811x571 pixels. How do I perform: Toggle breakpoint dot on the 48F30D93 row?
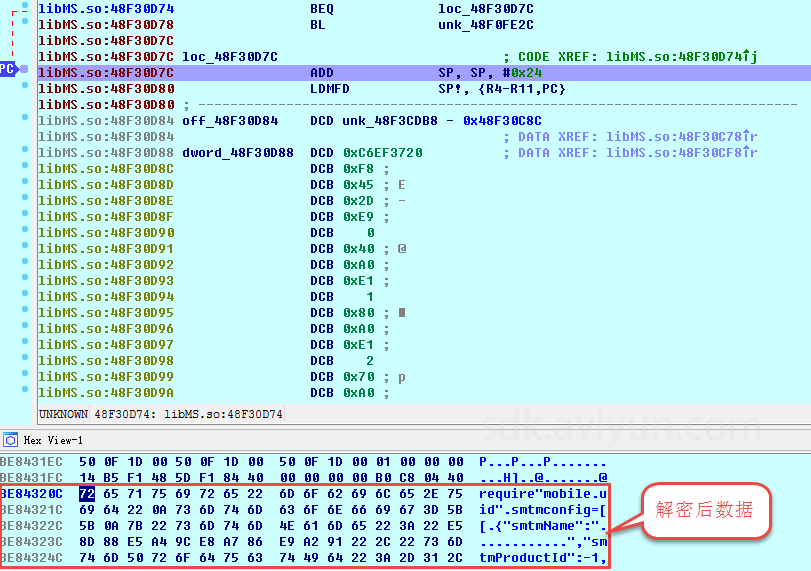(x=25, y=278)
